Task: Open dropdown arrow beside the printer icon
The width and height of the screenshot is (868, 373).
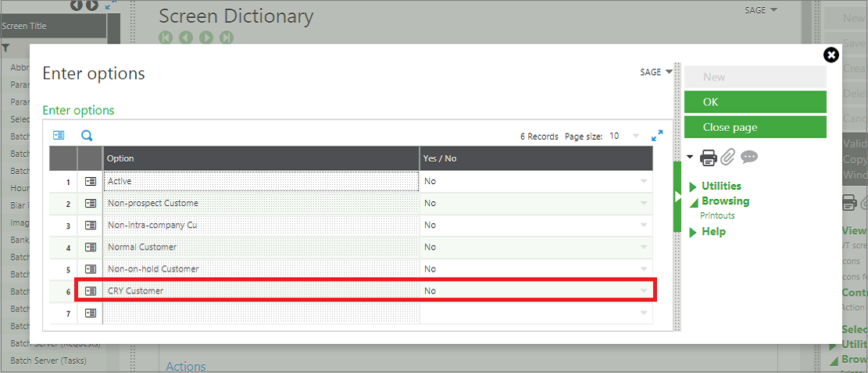Action: (690, 157)
